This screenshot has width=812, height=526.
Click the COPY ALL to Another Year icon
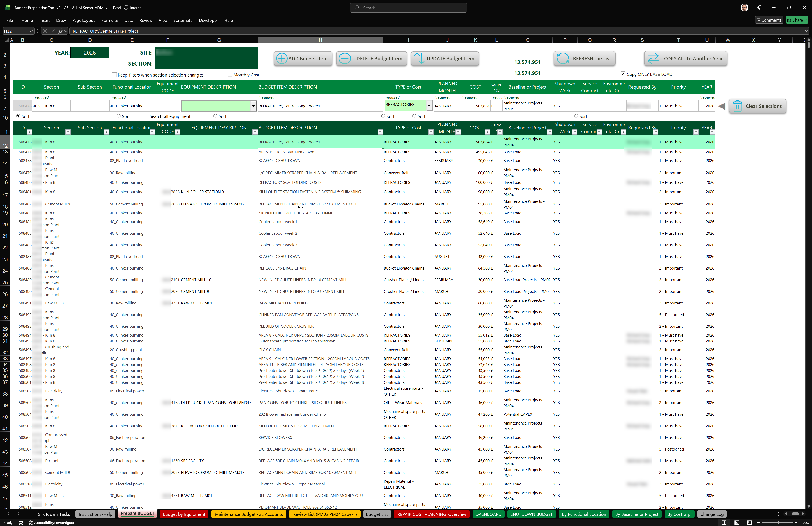[x=653, y=58]
